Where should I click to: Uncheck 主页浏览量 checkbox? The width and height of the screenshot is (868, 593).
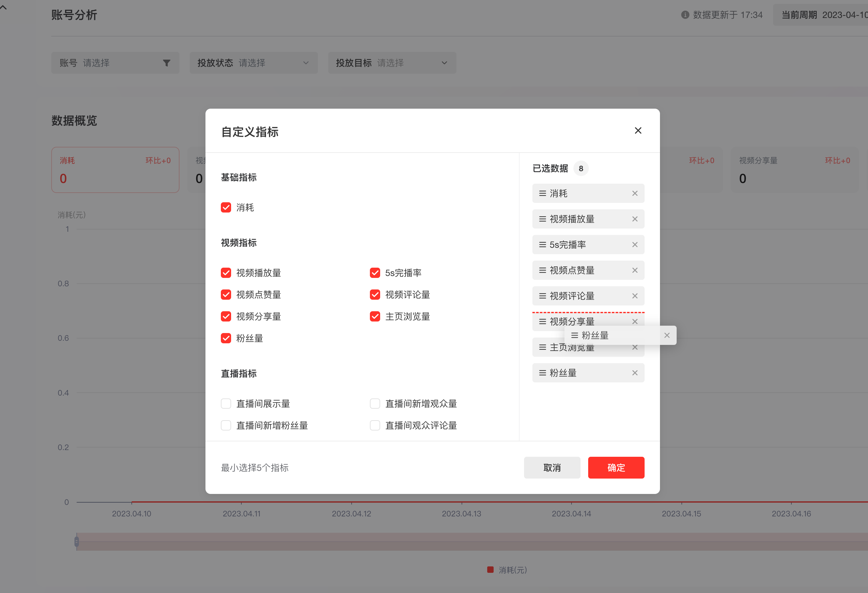[375, 317]
